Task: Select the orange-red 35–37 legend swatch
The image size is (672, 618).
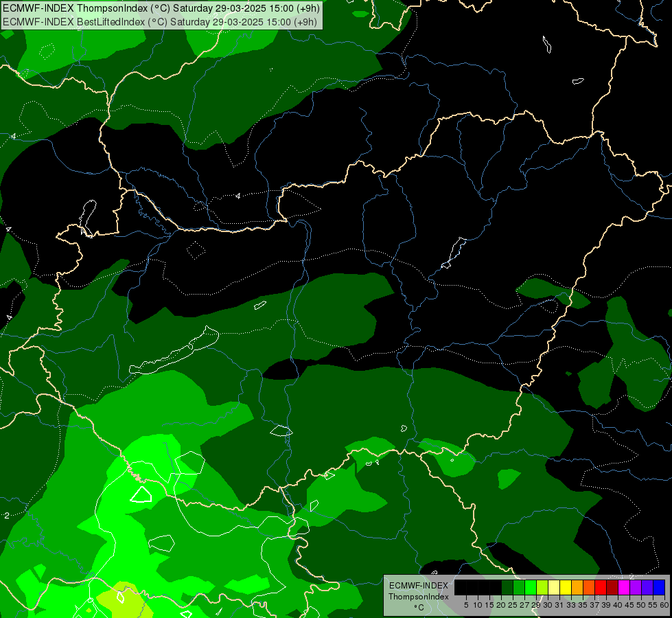Action: coord(589,587)
